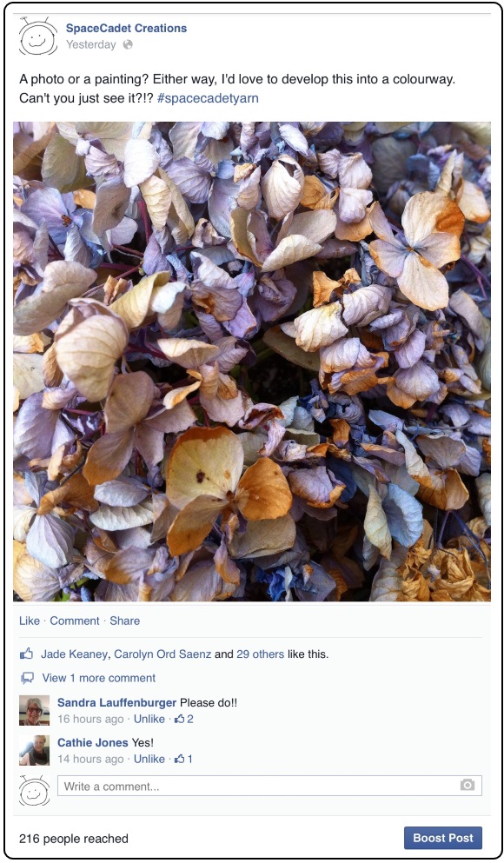Viewport: 504px width, 863px height.
Task: Click the comment bubble icon
Action: click(27, 678)
